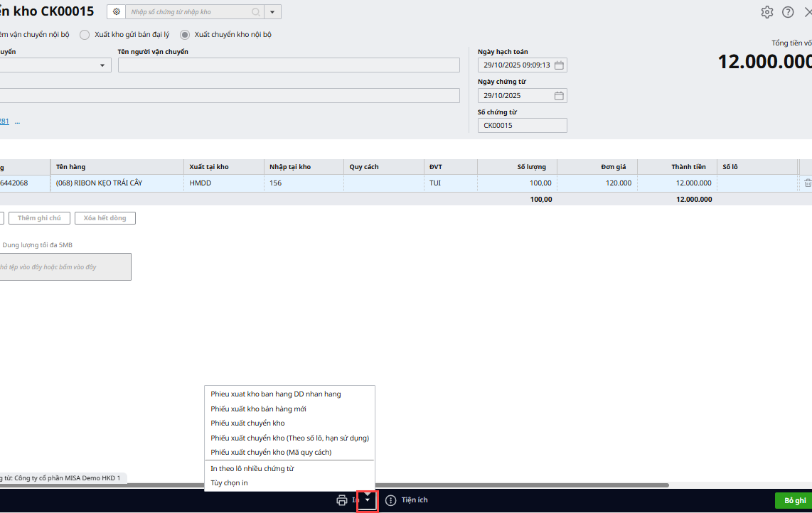The image size is (812, 513).
Task: Click the gear icon in the voucher search box
Action: 117,12
